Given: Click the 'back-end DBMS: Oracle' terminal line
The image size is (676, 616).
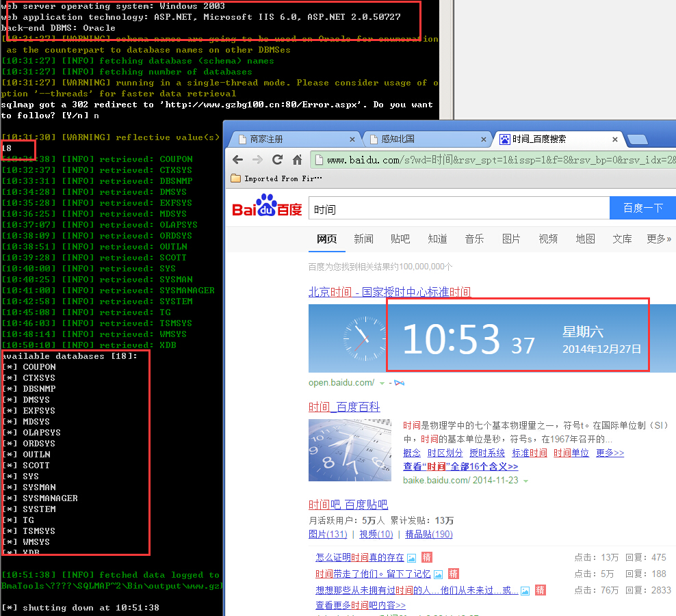Looking at the screenshot, I should pos(58,28).
